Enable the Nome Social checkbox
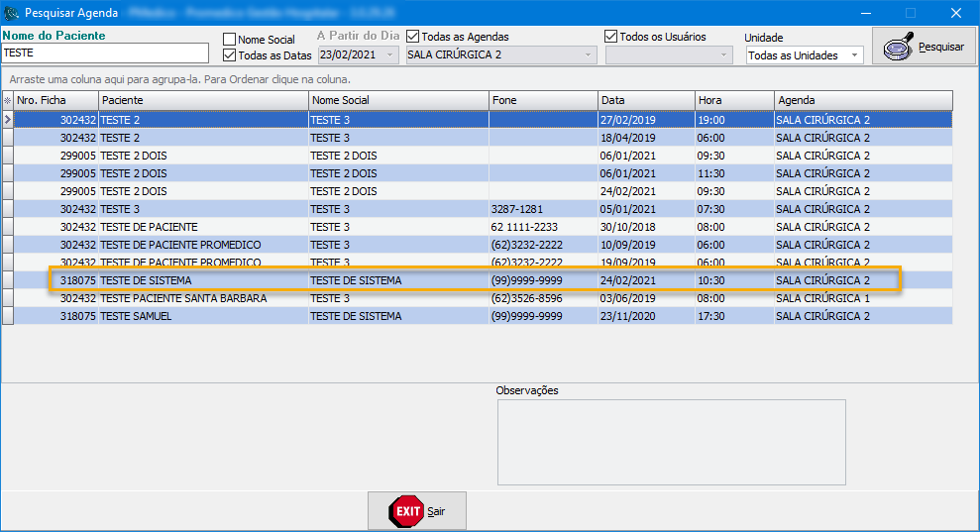980x532 pixels. (230, 40)
